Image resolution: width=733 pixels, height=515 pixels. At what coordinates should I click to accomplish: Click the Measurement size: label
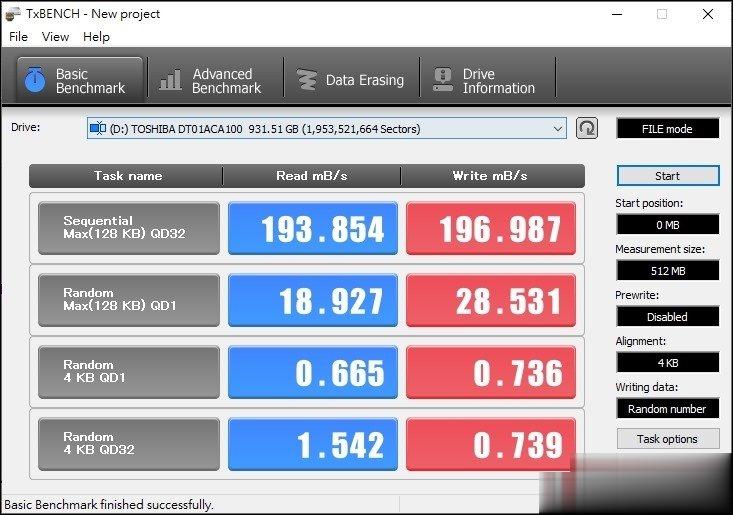click(x=660, y=249)
